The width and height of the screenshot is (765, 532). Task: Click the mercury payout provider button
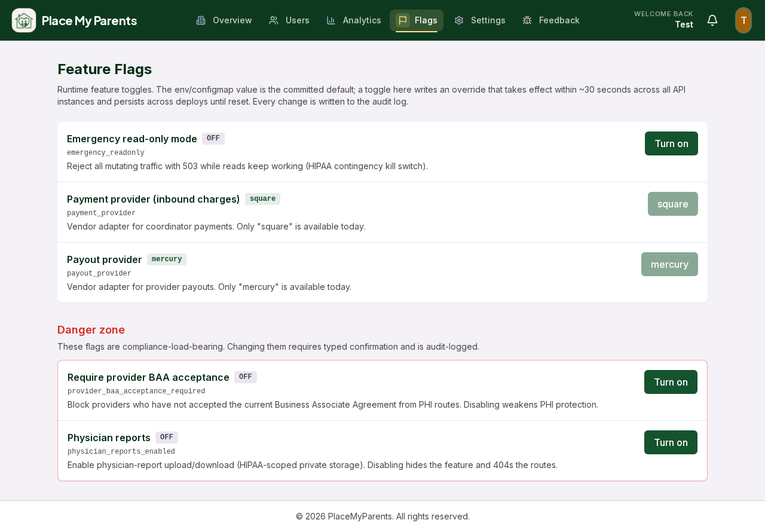click(669, 264)
